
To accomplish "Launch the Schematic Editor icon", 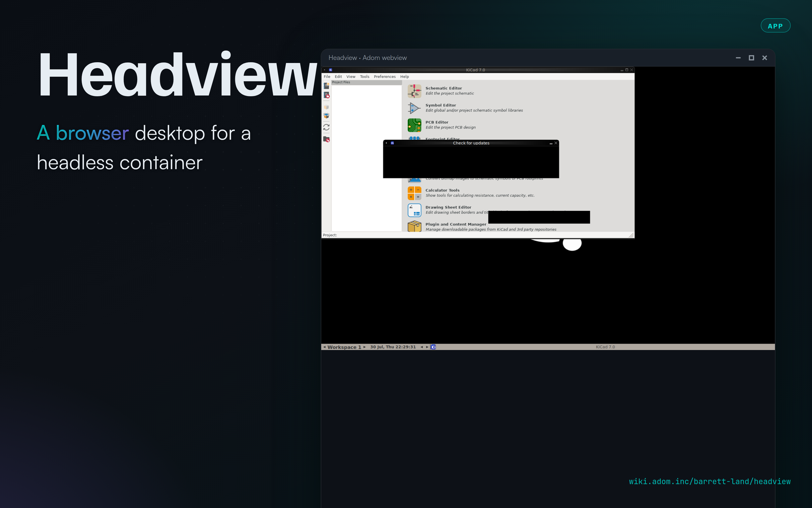I will pyautogui.click(x=414, y=91).
